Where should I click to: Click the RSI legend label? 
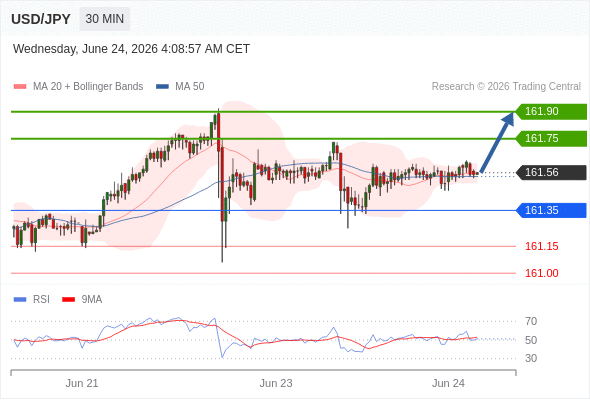click(x=41, y=300)
